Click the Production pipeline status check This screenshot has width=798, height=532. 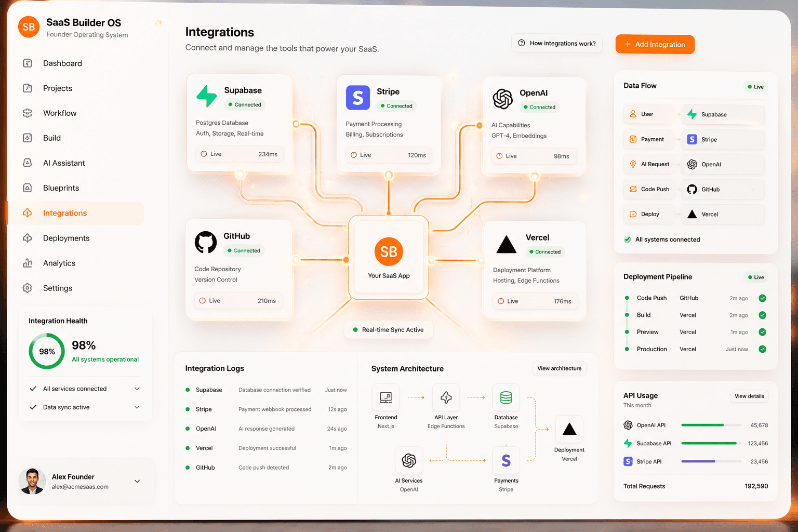tap(762, 349)
